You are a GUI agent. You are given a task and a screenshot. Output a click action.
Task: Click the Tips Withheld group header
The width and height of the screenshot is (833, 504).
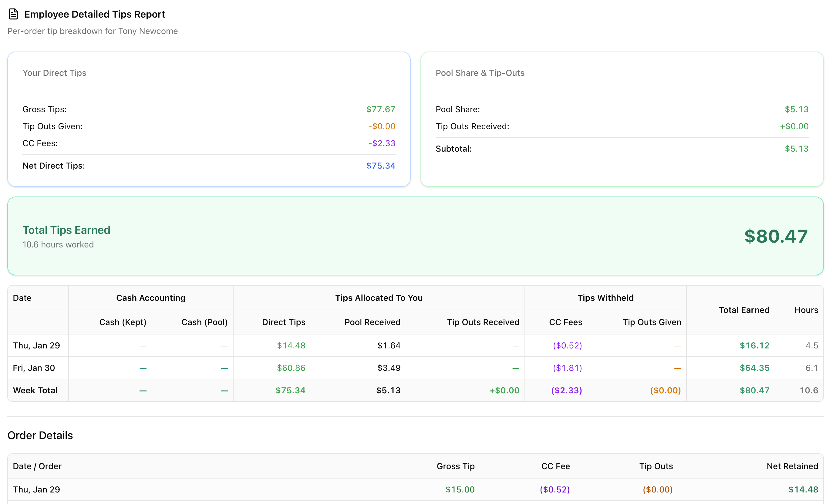coord(605,298)
